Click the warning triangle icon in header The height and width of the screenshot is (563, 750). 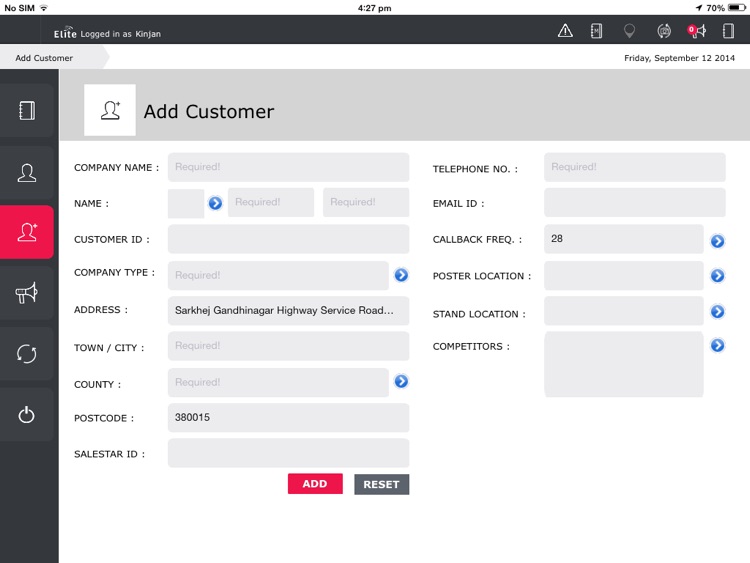[x=565, y=31]
